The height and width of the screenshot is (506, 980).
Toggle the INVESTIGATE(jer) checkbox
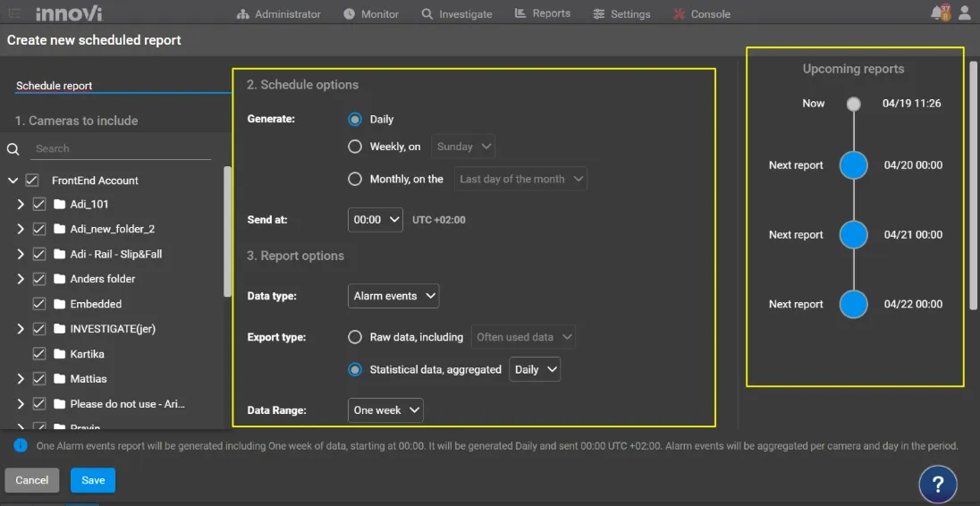[x=39, y=329]
